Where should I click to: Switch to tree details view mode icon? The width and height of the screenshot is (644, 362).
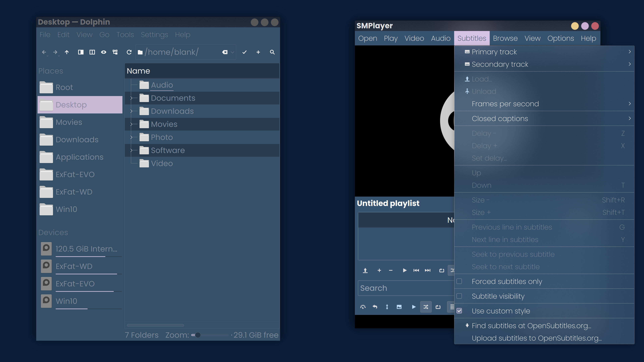point(115,52)
